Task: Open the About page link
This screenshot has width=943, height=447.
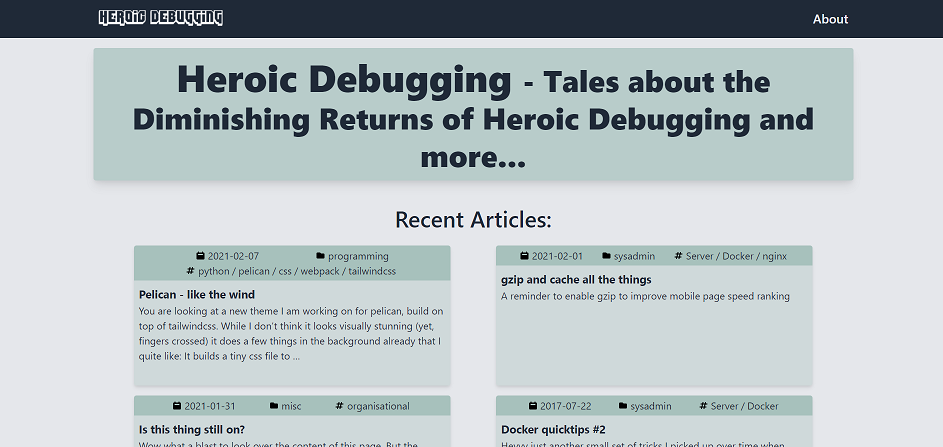Action: pyautogui.click(x=830, y=19)
